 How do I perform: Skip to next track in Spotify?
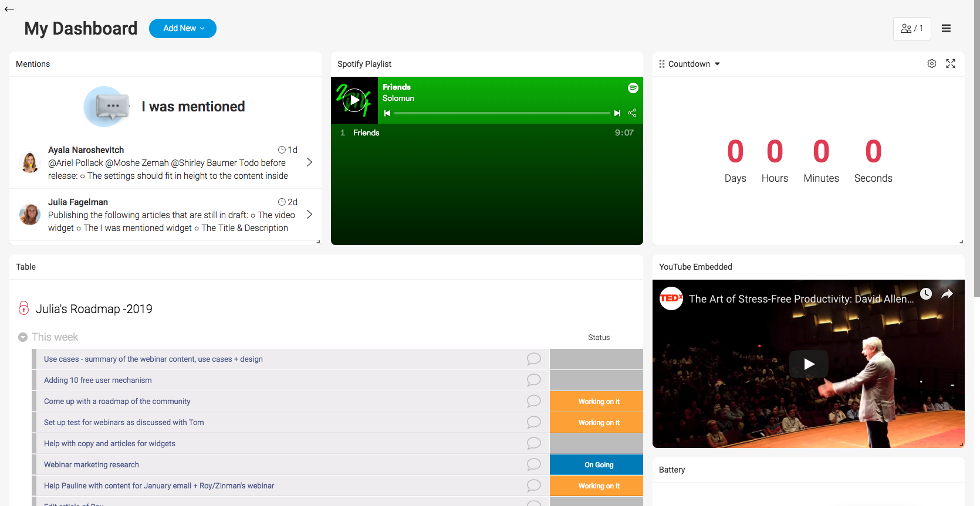click(x=617, y=113)
